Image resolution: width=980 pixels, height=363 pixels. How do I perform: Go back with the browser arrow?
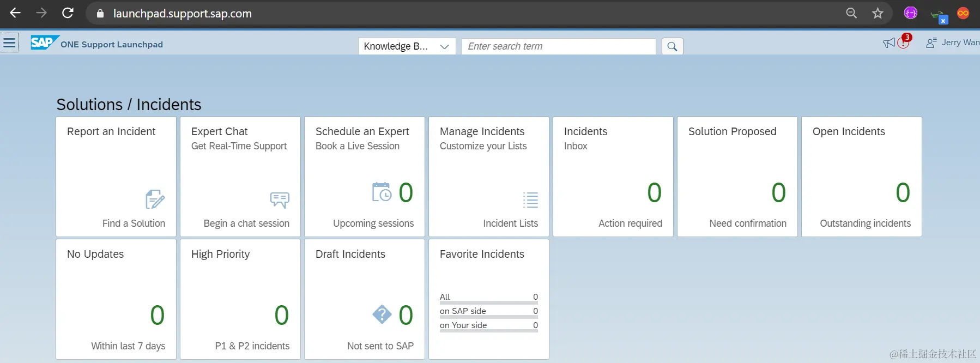click(15, 13)
